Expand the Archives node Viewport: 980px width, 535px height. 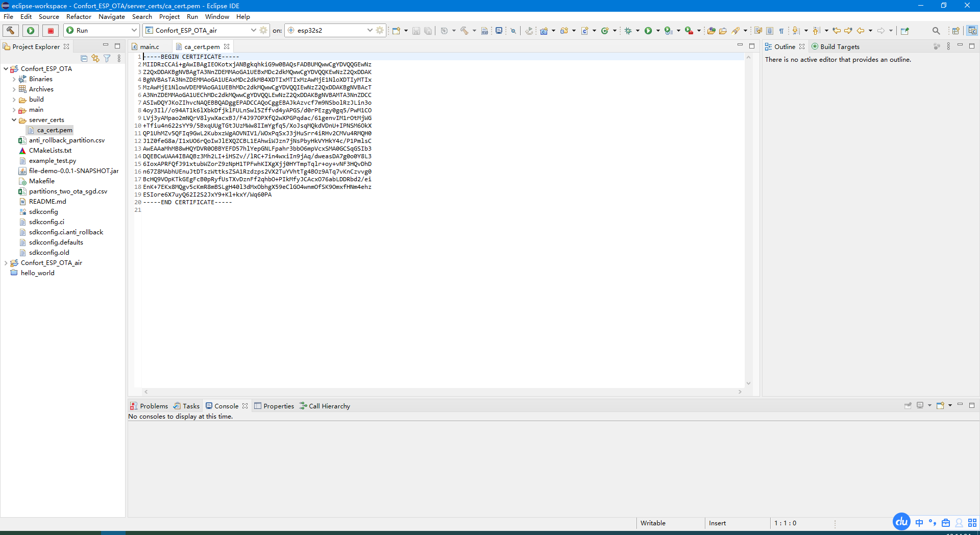pyautogui.click(x=14, y=89)
